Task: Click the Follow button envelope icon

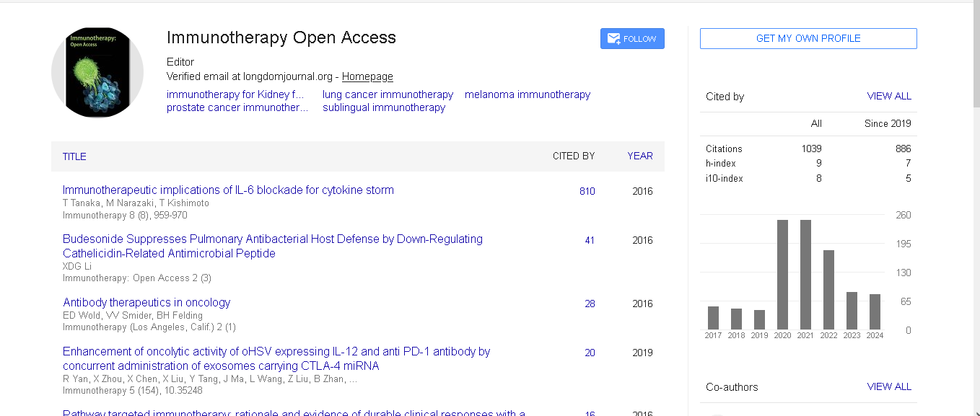Action: [613, 39]
